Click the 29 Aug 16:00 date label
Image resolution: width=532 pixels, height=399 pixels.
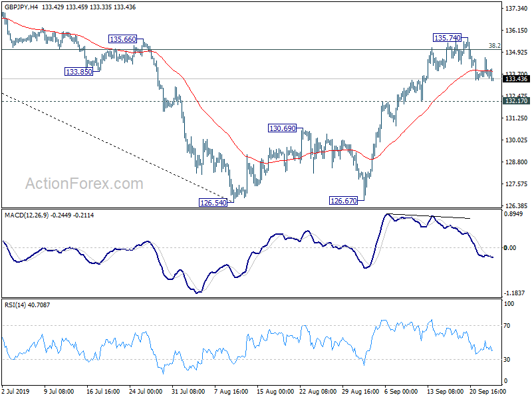[360, 391]
